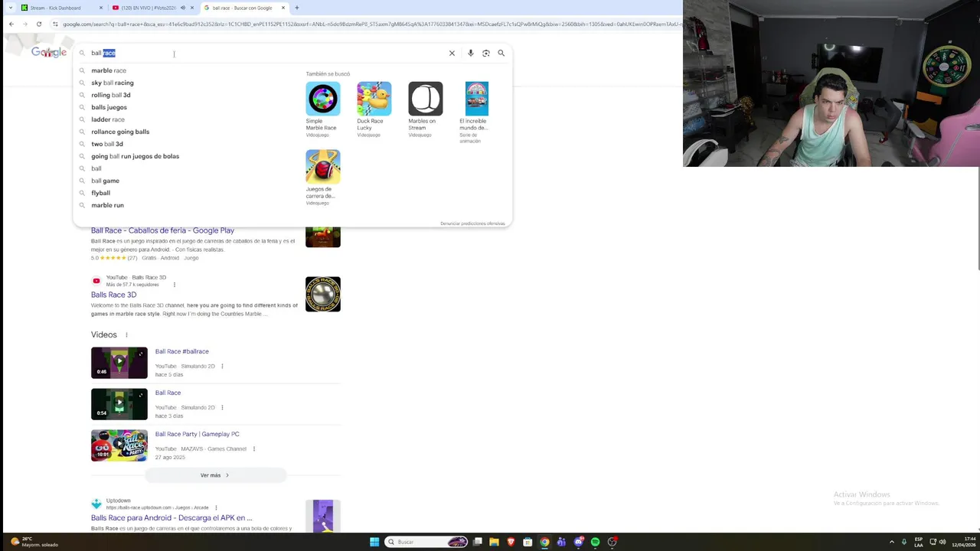Pick the 'flyball' suggestion
Screen dimensions: 980x551
coord(100,193)
